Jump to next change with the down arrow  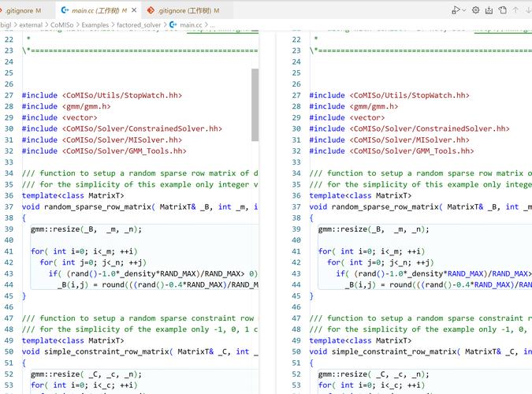(528, 10)
